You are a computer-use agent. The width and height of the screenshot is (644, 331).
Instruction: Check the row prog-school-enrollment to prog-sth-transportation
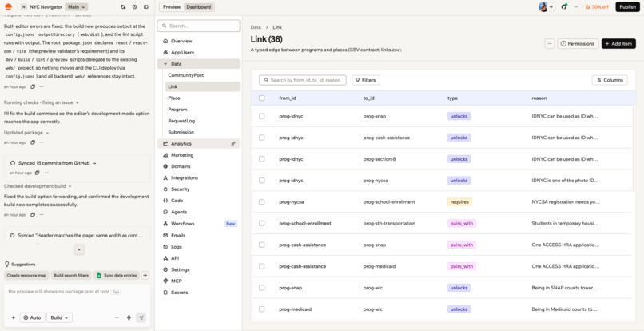coord(261,223)
